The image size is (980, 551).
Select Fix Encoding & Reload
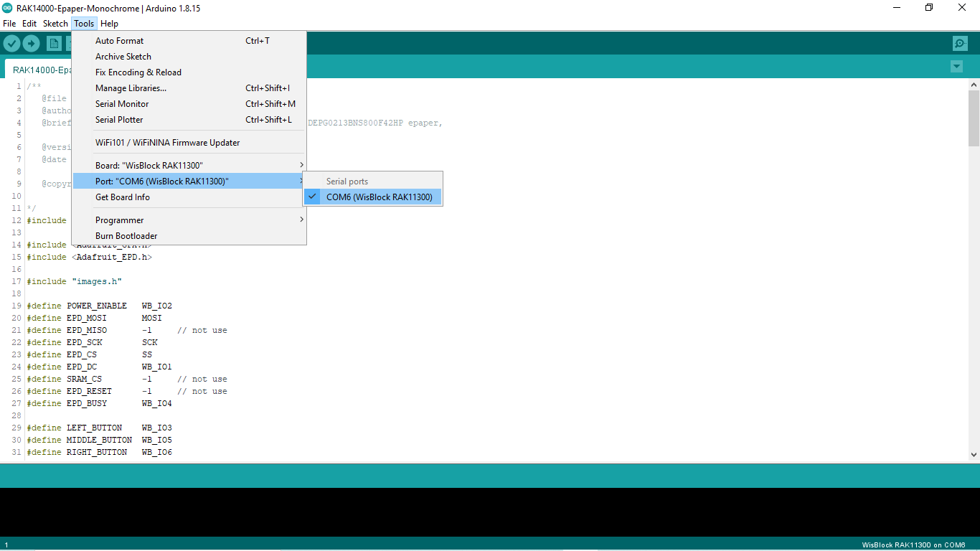tap(189, 72)
